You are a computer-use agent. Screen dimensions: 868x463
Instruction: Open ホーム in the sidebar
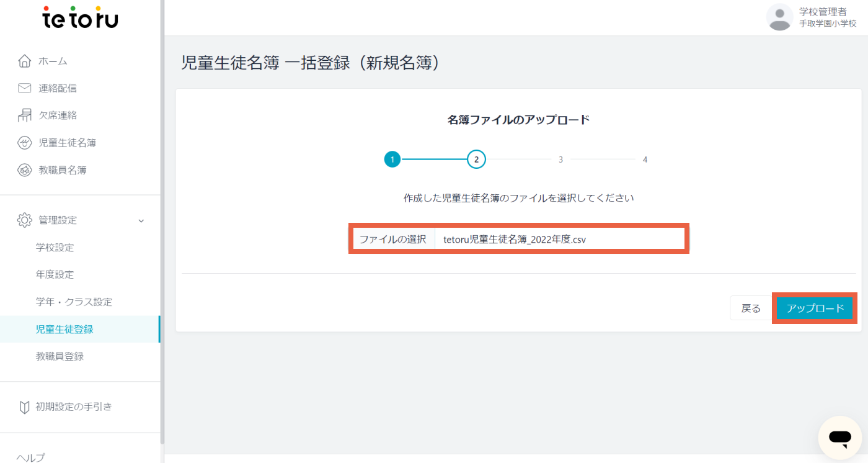point(53,61)
